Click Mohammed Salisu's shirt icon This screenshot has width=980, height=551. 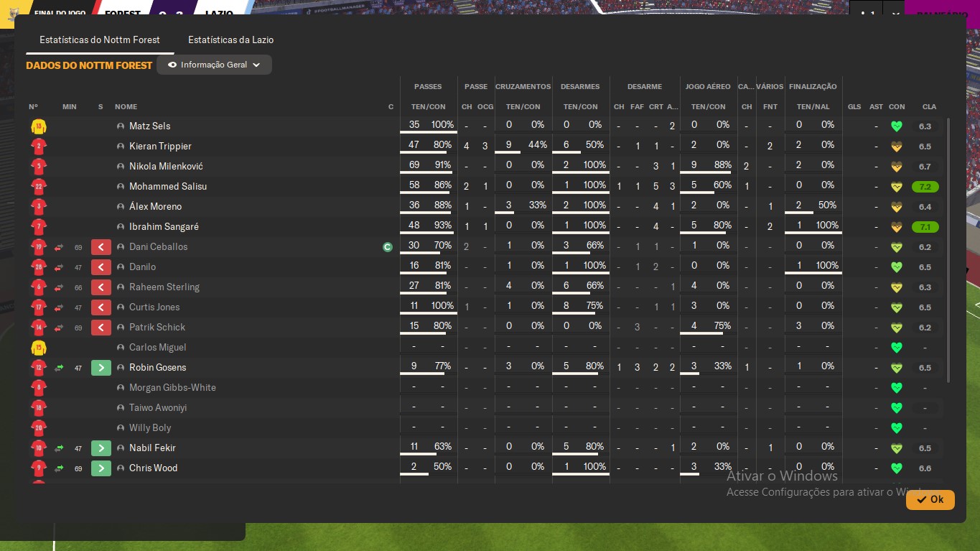pos(39,187)
